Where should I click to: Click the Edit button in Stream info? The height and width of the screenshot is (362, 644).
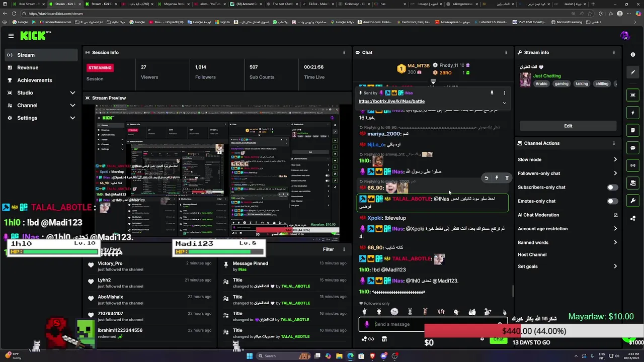pos(568,126)
